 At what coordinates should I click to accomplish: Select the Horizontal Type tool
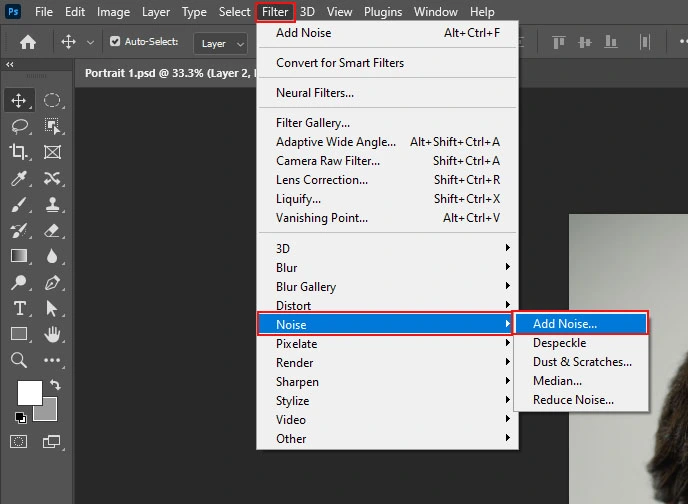click(19, 308)
